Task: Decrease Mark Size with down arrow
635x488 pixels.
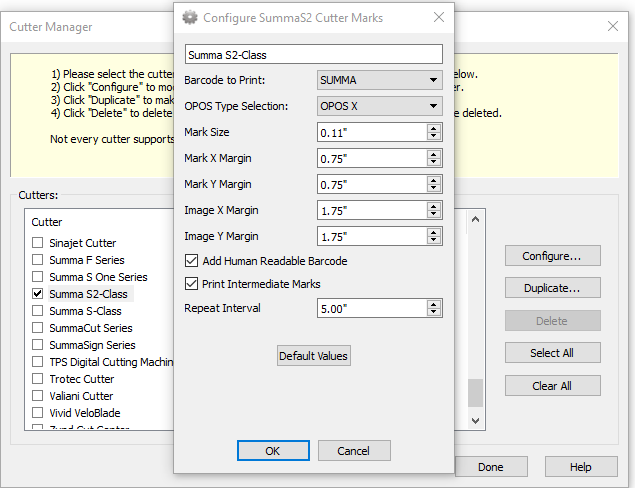Action: (434, 136)
